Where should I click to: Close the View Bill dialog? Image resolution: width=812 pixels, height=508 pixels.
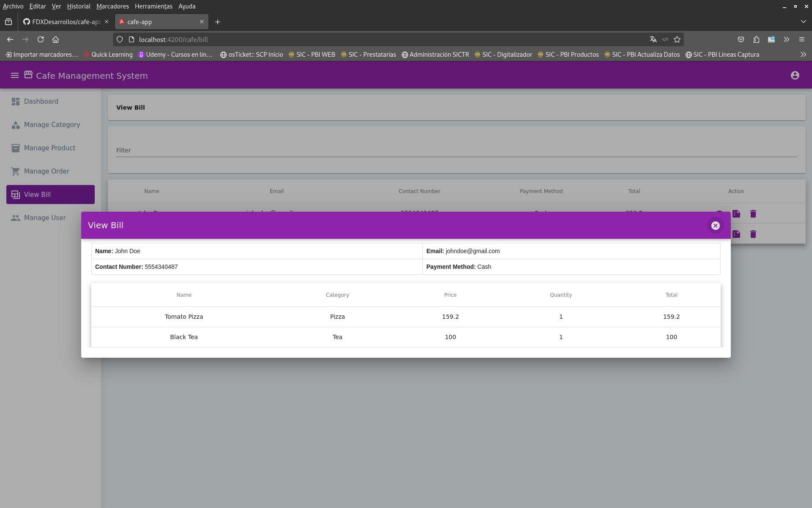pyautogui.click(x=715, y=226)
